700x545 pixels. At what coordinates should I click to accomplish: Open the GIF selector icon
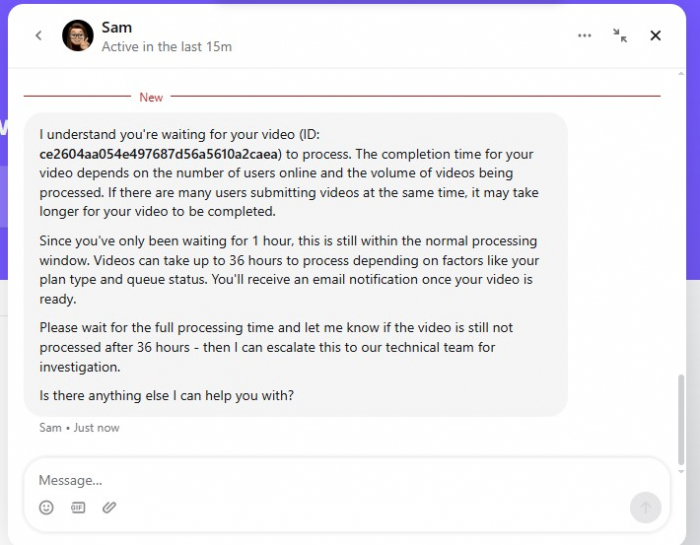(78, 508)
